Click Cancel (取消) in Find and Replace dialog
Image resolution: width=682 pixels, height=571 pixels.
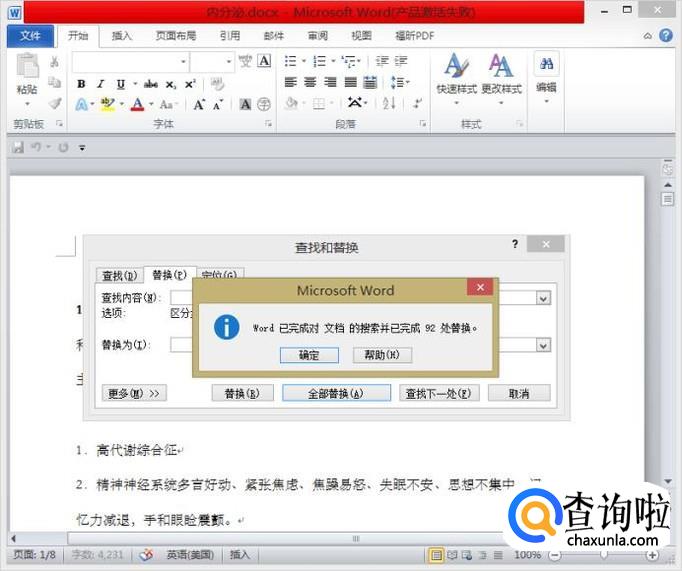pos(519,393)
